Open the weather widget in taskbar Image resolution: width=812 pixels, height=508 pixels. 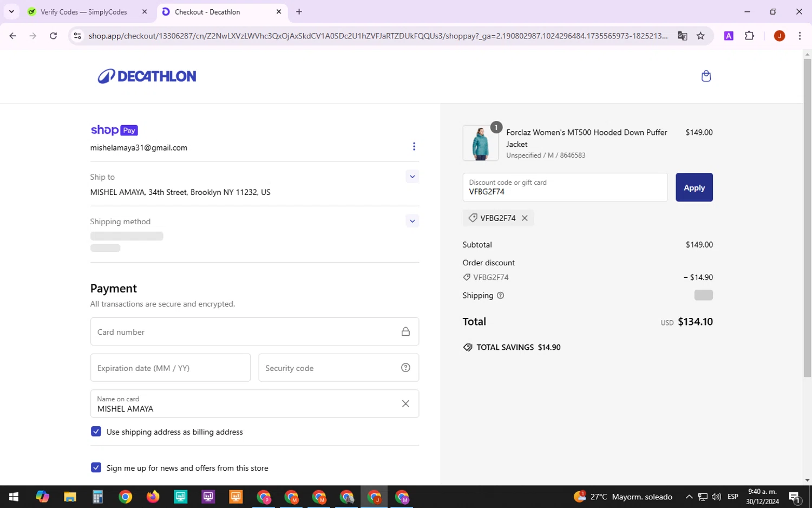tap(623, 497)
